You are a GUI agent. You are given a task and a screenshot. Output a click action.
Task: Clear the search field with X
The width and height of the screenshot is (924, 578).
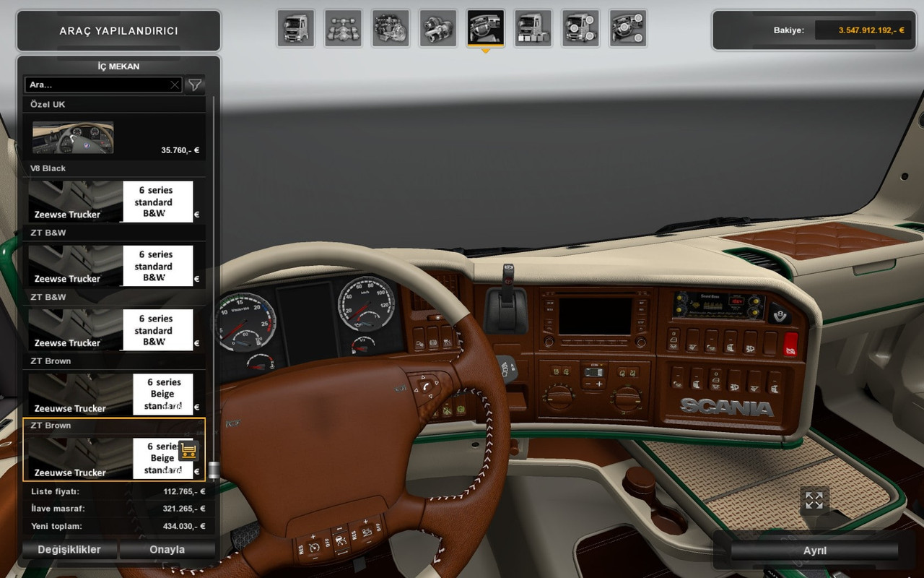coord(175,85)
